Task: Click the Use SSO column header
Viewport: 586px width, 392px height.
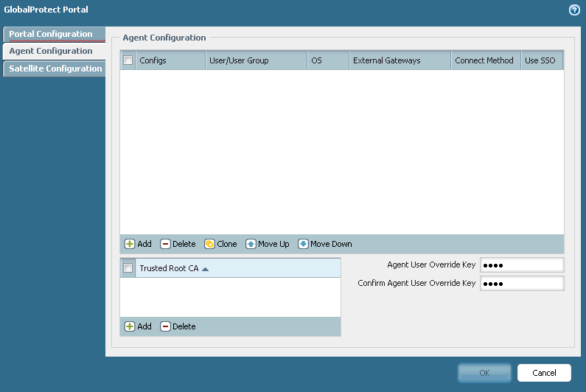Action: (542, 60)
